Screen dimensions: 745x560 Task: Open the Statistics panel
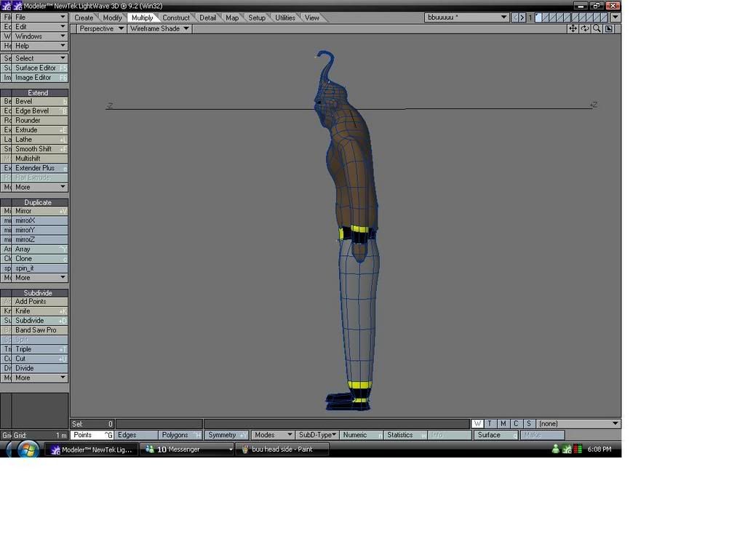click(406, 435)
